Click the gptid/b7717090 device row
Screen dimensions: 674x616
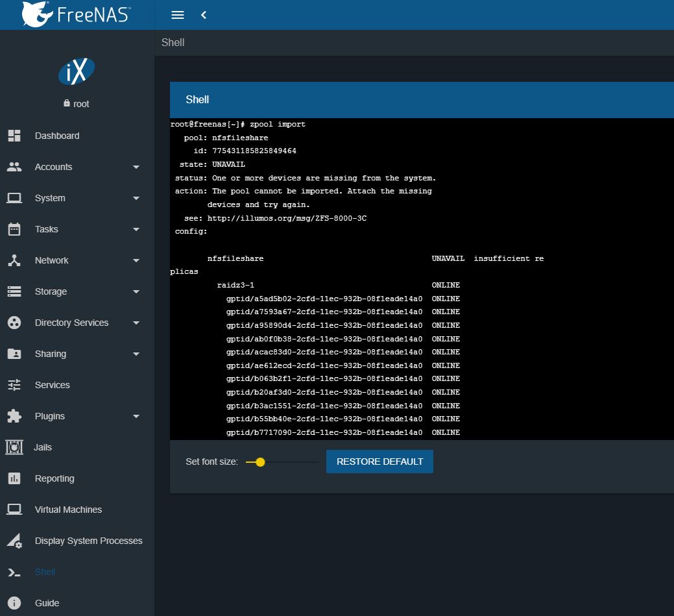pyautogui.click(x=343, y=432)
